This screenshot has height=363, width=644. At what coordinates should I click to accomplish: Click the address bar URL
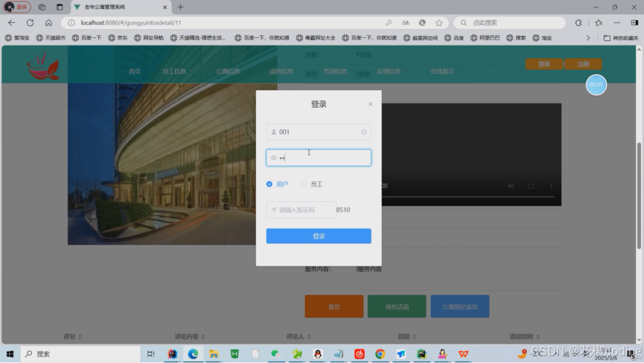131,23
